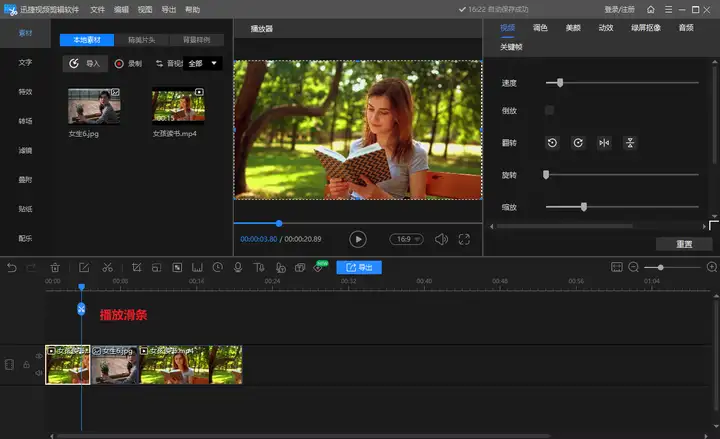Toggle video track visibility eye
The height and width of the screenshot is (439, 720).
(39, 356)
